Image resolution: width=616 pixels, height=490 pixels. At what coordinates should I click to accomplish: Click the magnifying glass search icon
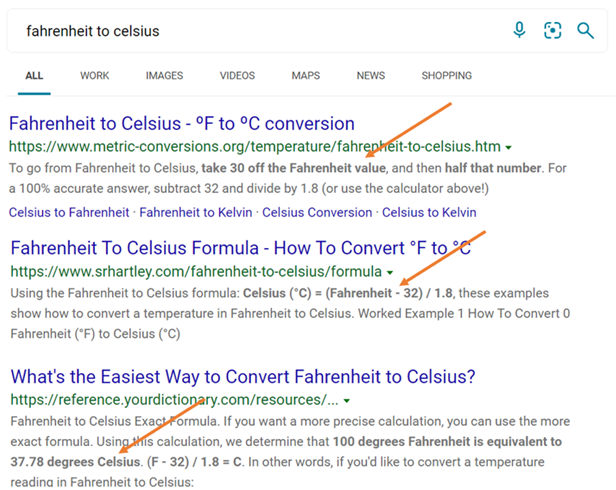tap(586, 30)
